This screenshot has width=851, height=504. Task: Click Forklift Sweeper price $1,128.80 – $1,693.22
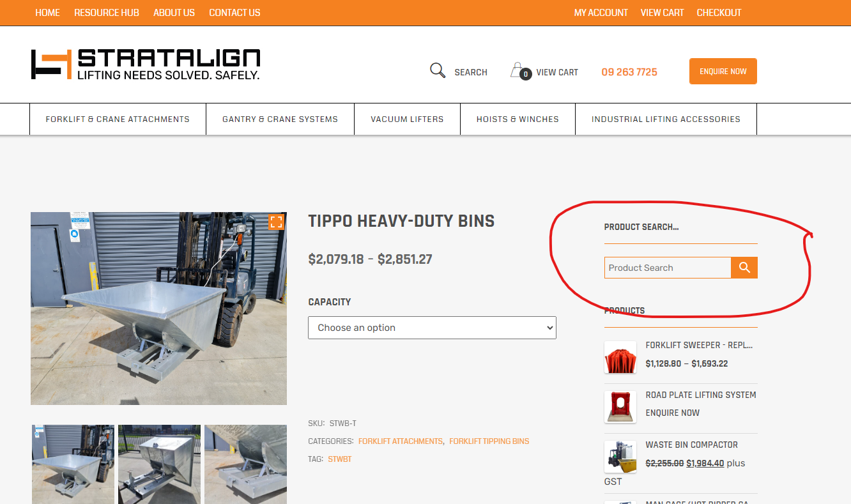point(687,363)
